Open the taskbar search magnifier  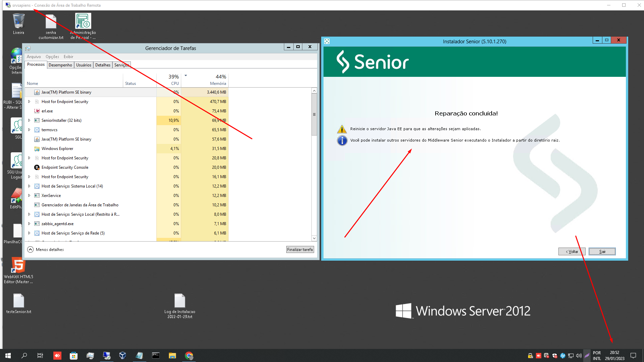tap(24, 356)
